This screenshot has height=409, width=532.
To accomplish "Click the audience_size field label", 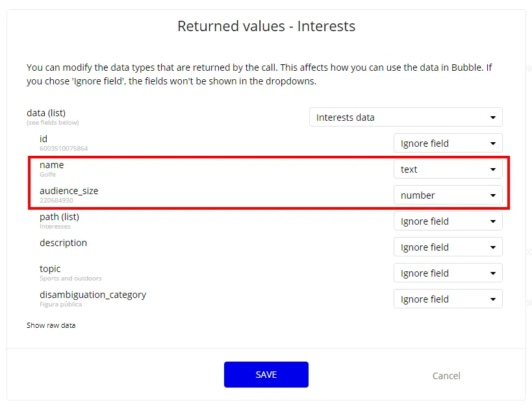I will tap(69, 191).
